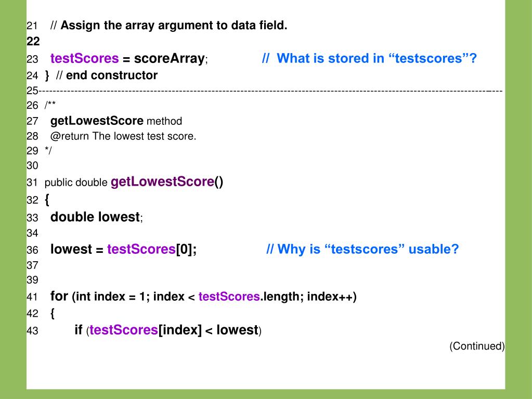Screen dimensions: 532x399
Task: Click '@return The lowest test score.' text
Action: pos(123,136)
